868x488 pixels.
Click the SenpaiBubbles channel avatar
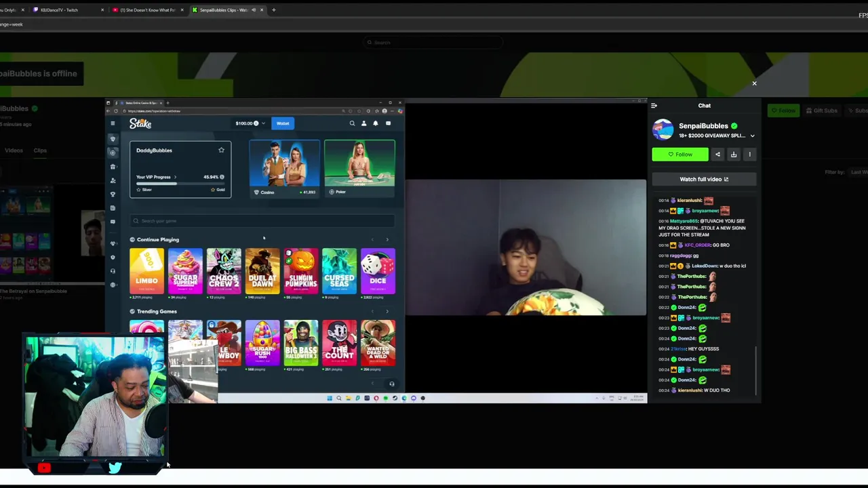coord(663,129)
